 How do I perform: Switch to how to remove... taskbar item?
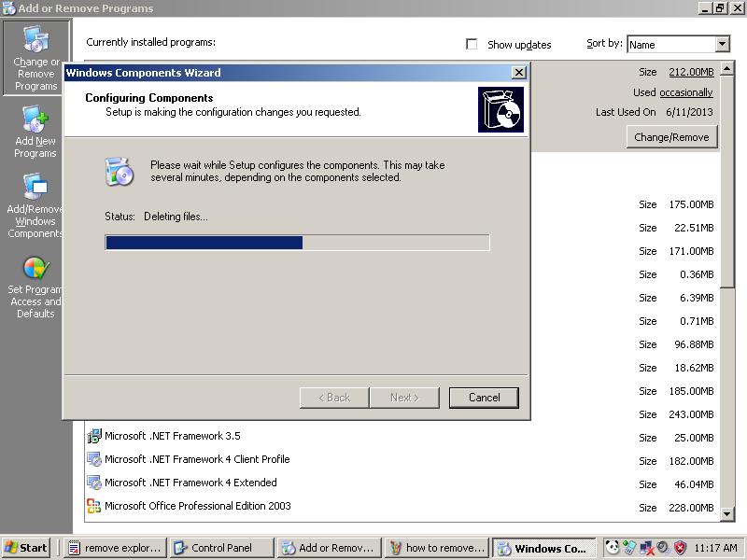[x=437, y=548]
